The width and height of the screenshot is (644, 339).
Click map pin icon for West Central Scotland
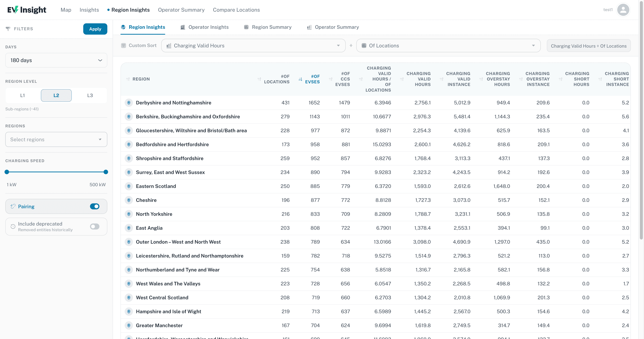tap(129, 298)
